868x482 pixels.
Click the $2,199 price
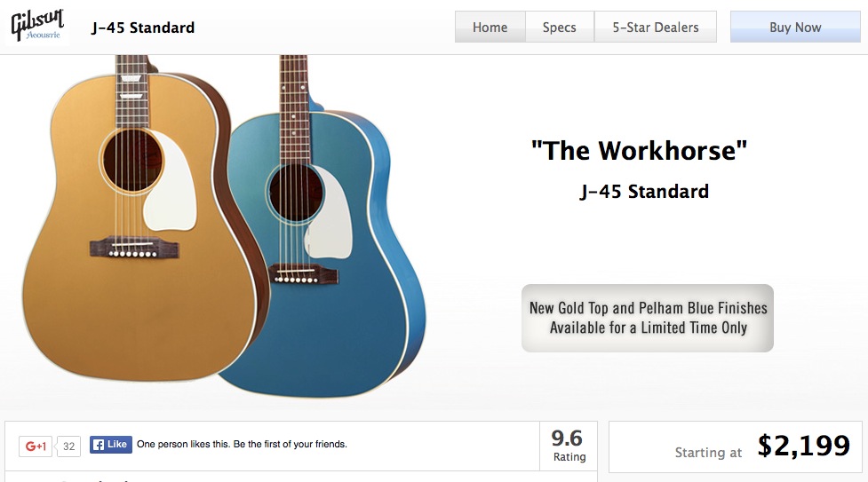[804, 446]
